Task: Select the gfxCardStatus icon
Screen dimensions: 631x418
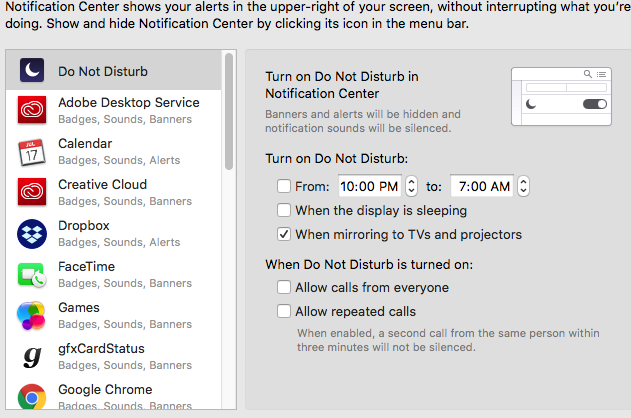Action: coord(32,357)
